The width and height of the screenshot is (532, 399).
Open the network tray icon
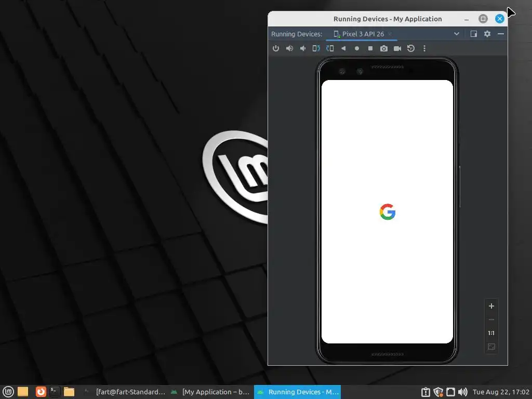tap(450, 392)
